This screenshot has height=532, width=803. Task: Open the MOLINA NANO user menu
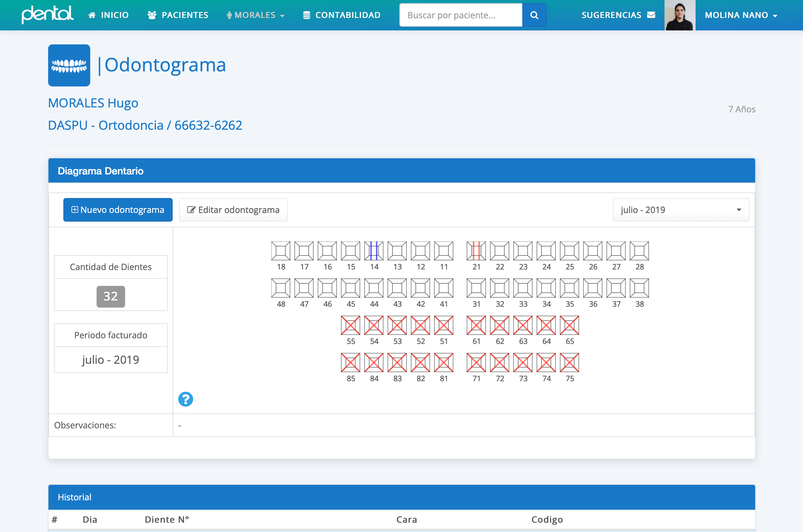741,15
